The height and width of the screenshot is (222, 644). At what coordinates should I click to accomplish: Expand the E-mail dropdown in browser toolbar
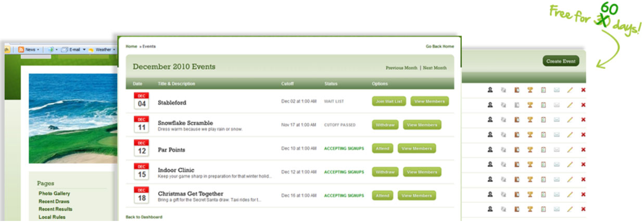tap(83, 50)
